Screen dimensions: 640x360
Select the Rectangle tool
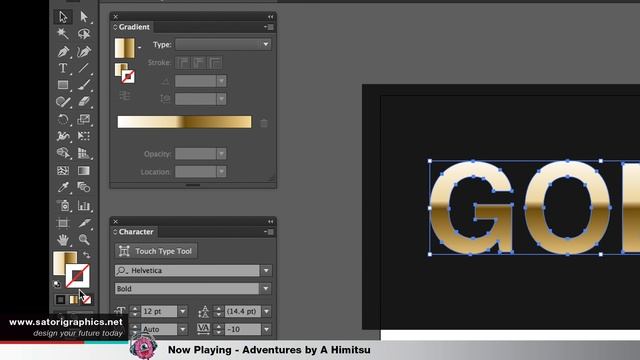point(63,85)
